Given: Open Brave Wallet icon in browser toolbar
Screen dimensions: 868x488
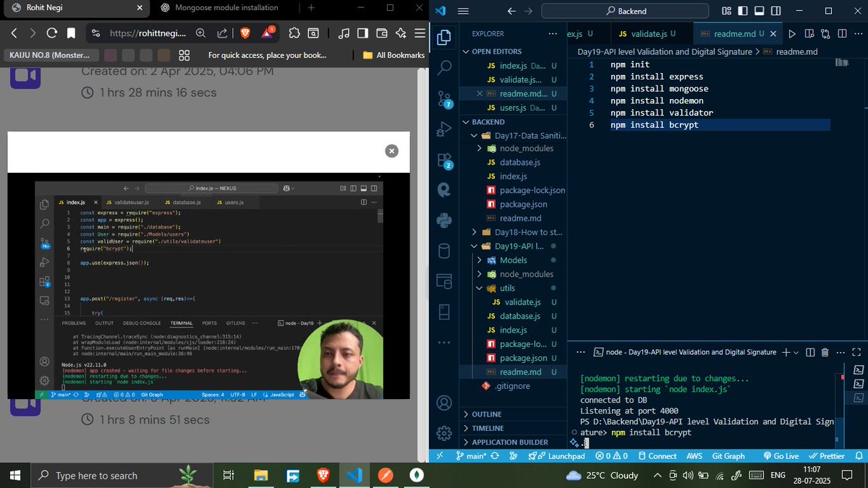Looking at the screenshot, I should click(382, 33).
